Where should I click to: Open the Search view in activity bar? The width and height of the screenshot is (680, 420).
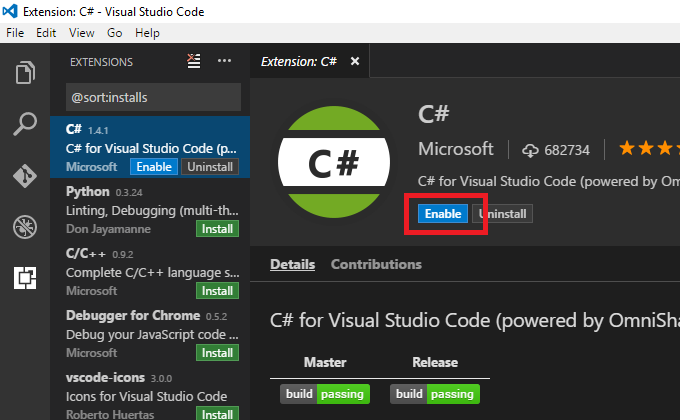[25, 124]
